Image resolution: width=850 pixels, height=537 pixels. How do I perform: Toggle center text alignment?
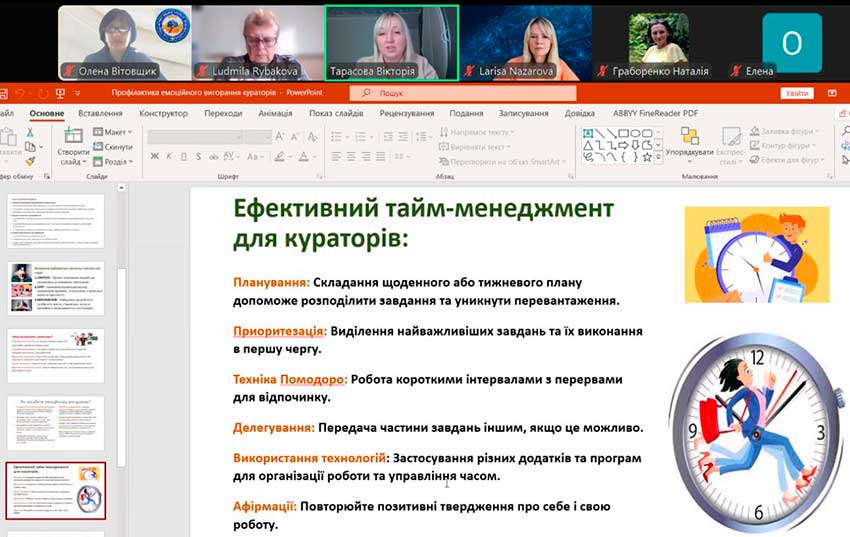coord(351,157)
